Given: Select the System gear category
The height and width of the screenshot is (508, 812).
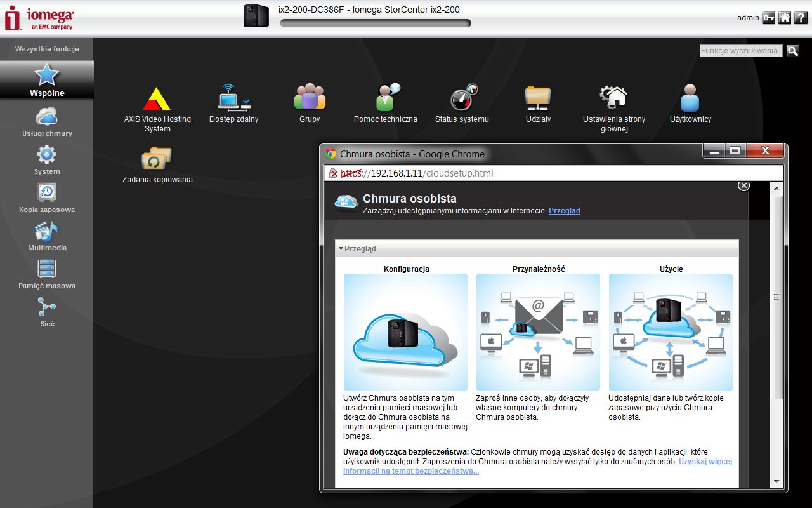Looking at the screenshot, I should pos(47,160).
